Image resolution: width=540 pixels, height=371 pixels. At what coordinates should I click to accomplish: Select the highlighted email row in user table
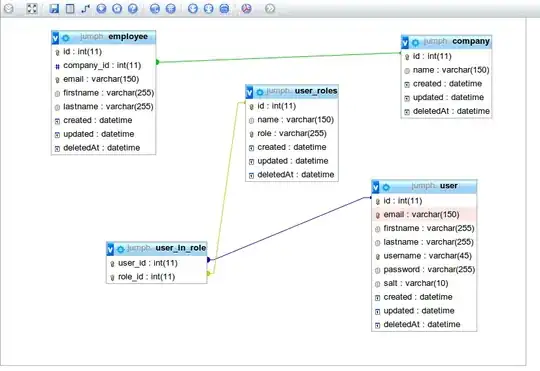click(424, 215)
